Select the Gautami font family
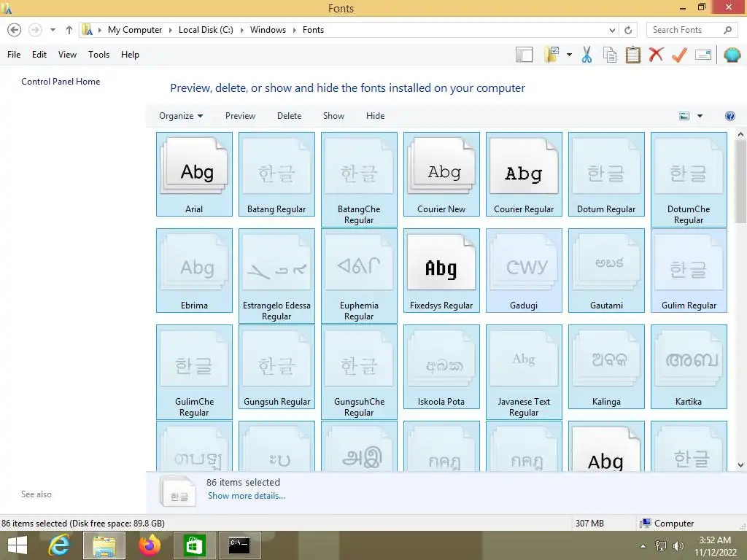 click(x=606, y=271)
